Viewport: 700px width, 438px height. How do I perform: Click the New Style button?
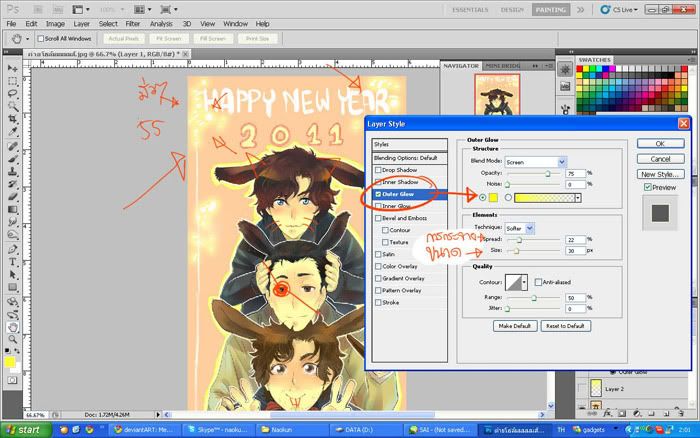[660, 173]
